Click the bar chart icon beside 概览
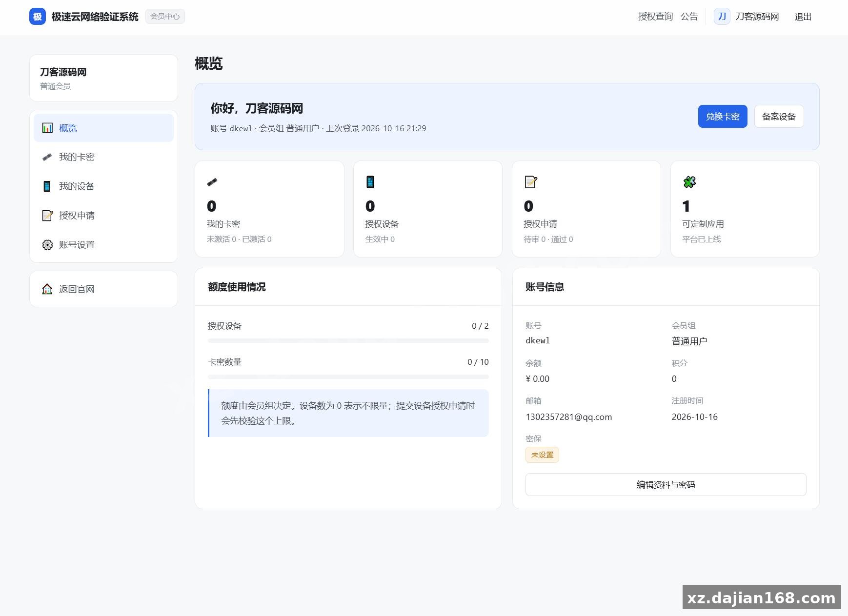This screenshot has width=848, height=616. coord(47,128)
